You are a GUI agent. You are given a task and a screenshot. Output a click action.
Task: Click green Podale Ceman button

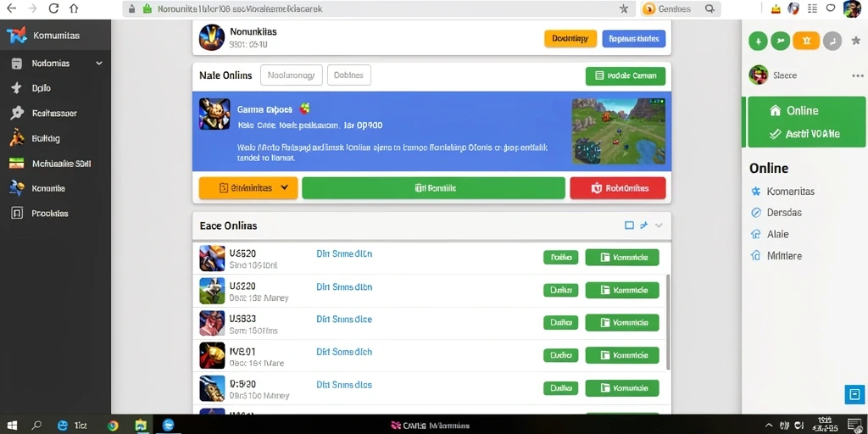tap(626, 75)
